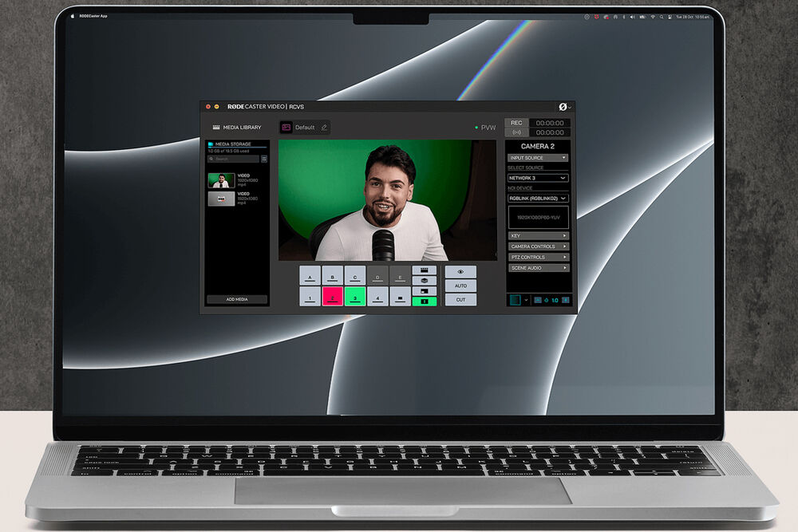Screen dimensions: 798x532
Task: Expand the CAMERA CONTROLS section
Action: point(538,246)
